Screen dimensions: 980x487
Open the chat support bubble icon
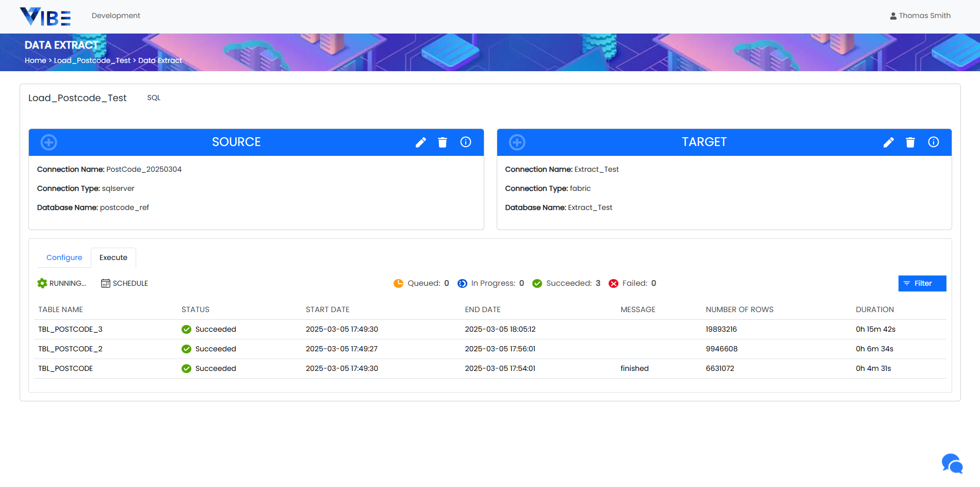[x=952, y=463]
